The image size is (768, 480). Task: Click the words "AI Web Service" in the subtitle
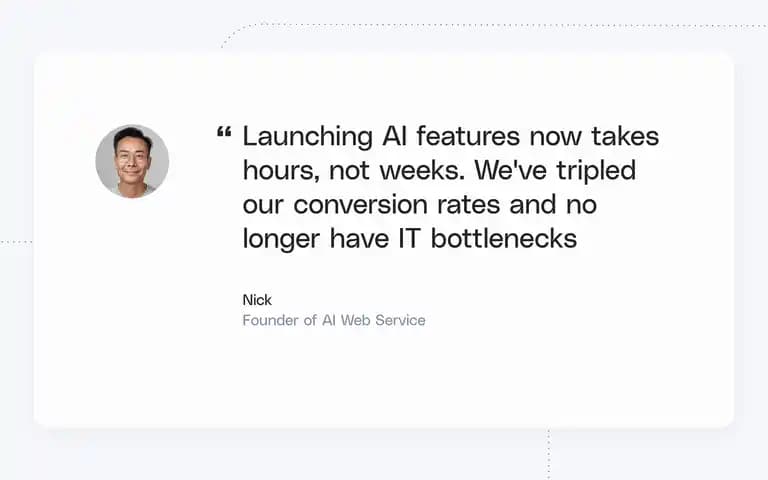point(374,320)
